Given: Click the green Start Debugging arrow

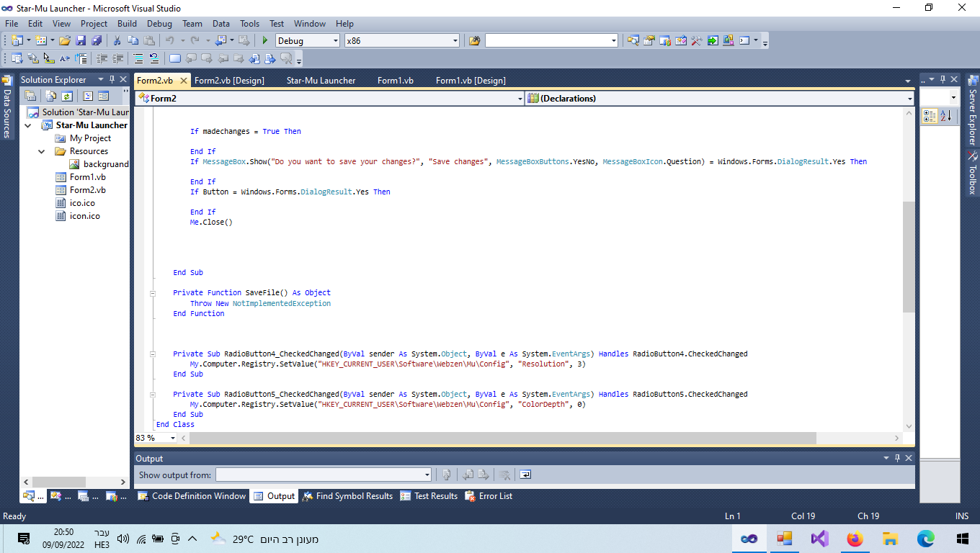Looking at the screenshot, I should point(265,41).
